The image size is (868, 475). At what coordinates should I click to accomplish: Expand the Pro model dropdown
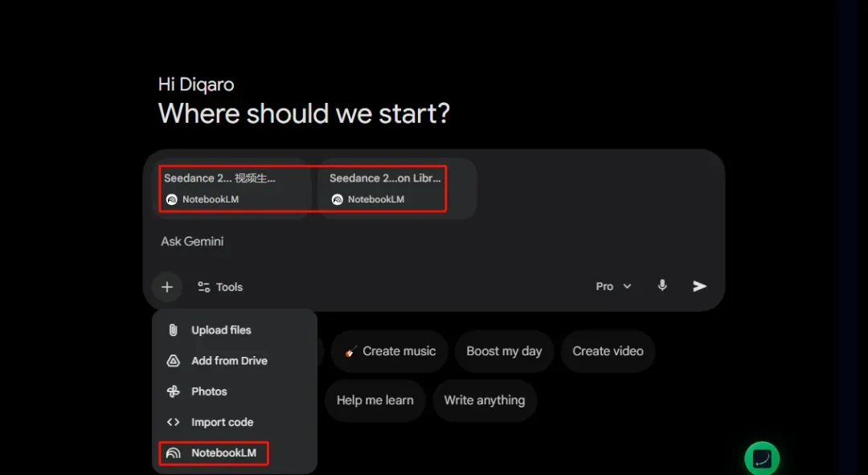pyautogui.click(x=613, y=286)
